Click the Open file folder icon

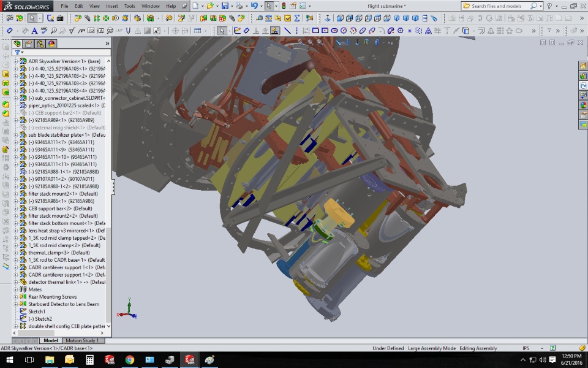[210, 6]
